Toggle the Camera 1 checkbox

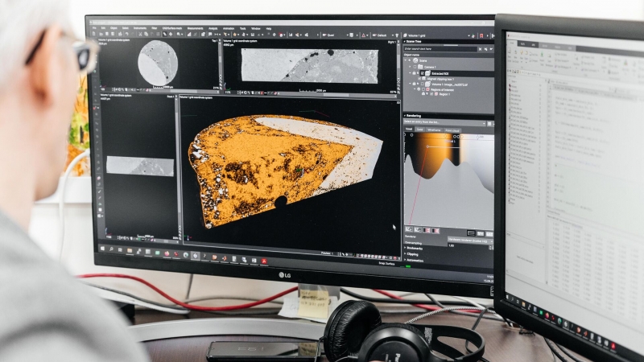click(415, 66)
